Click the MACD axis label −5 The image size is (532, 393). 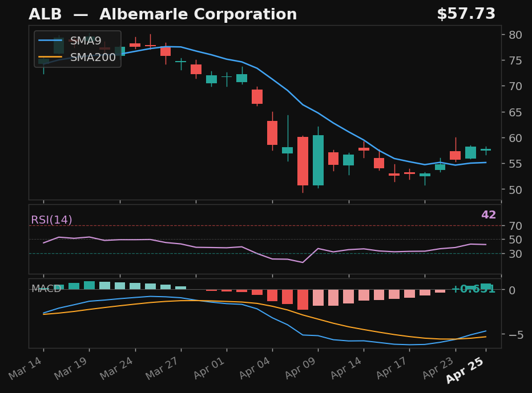point(516,335)
